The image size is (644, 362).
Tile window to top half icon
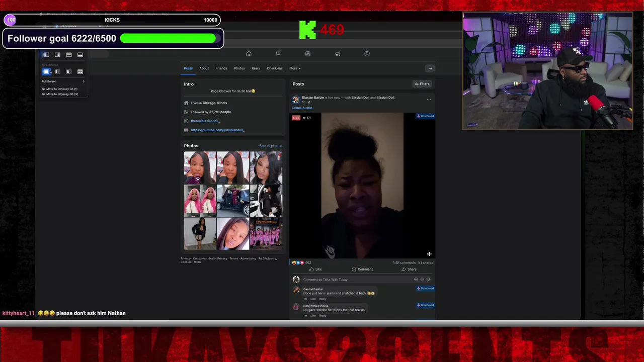coord(69,55)
